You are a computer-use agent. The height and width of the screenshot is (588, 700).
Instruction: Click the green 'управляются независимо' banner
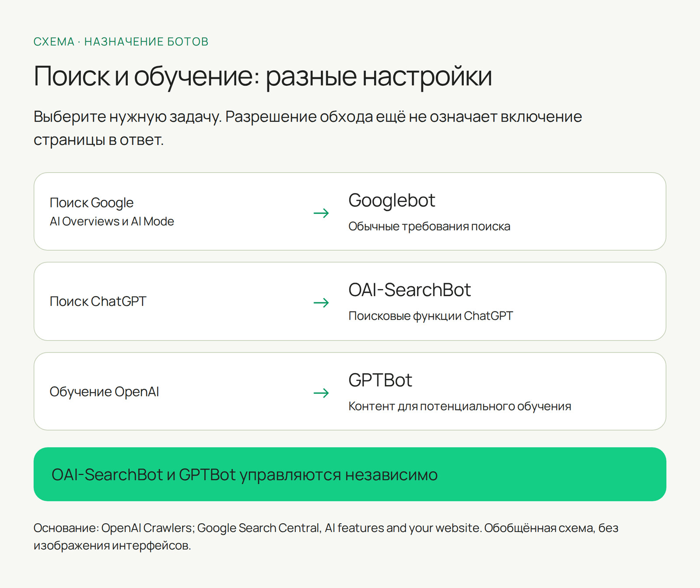click(x=350, y=474)
